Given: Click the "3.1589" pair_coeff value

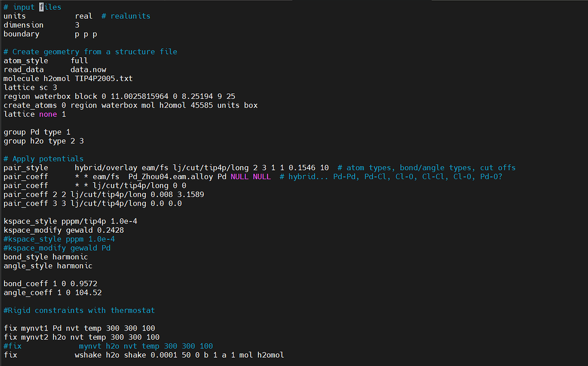Looking at the screenshot, I should (x=188, y=194).
